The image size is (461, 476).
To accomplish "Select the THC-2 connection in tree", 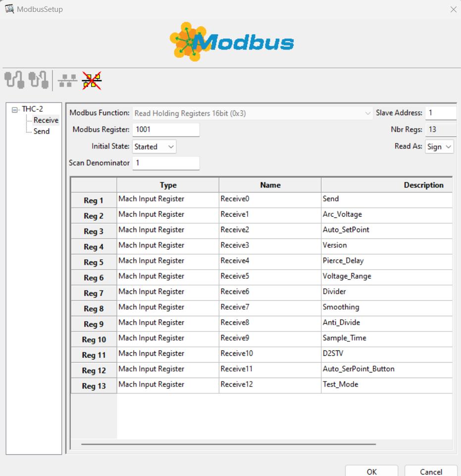I will point(32,109).
